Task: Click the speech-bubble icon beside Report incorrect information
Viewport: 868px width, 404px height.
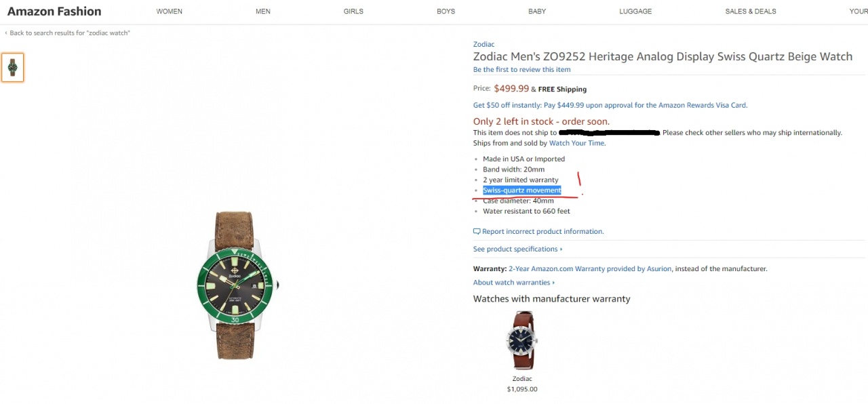Action: point(477,232)
